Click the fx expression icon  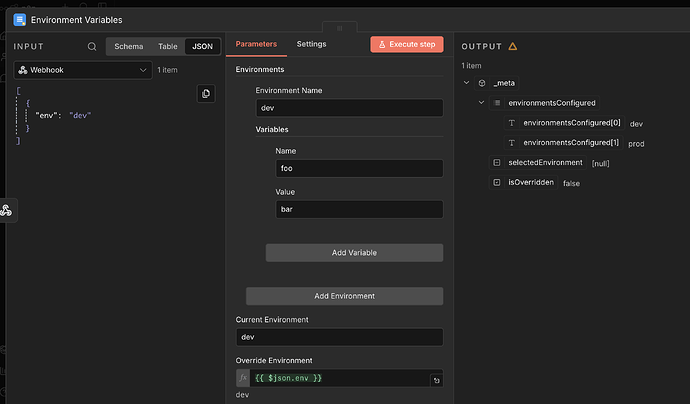click(x=243, y=378)
